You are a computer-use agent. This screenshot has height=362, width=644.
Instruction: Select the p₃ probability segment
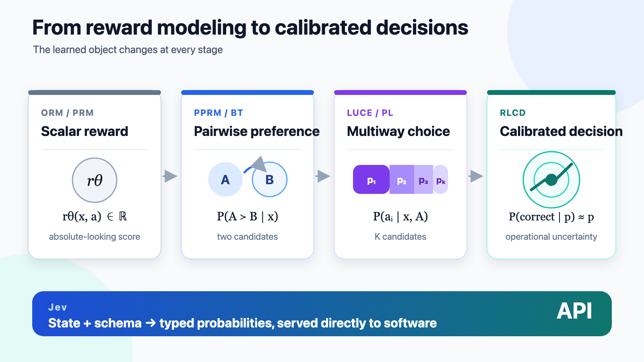click(423, 179)
